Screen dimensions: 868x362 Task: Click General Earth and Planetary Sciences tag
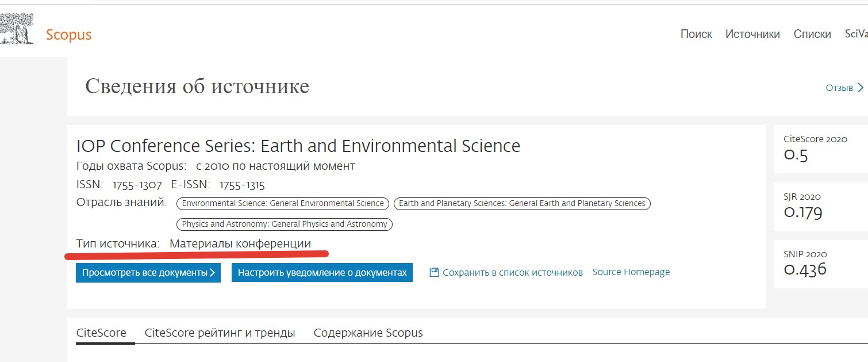(x=522, y=203)
